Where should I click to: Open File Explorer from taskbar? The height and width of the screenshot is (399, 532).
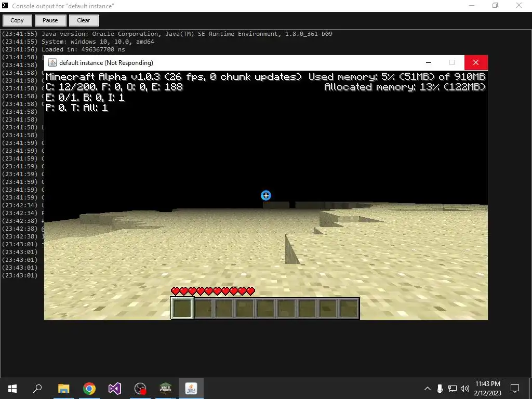pos(63,389)
